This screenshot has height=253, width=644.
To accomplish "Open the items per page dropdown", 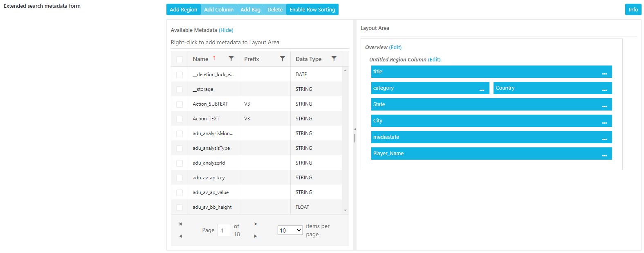I will coord(290,230).
